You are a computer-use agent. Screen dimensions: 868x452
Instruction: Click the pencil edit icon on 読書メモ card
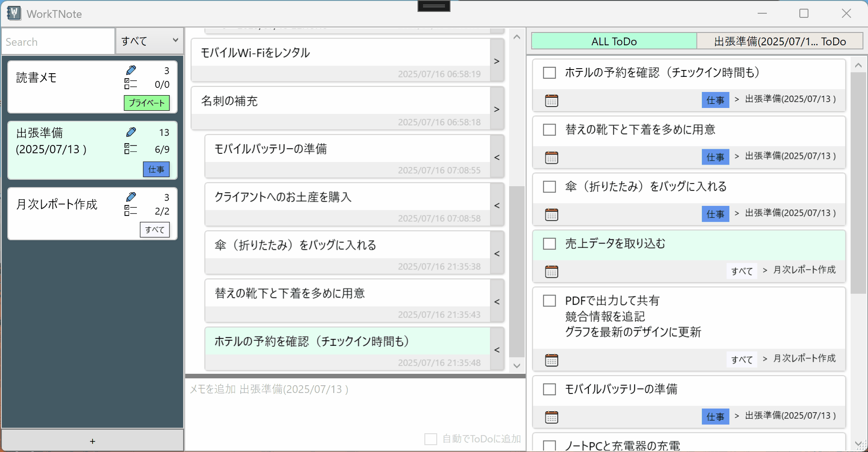pos(131,70)
